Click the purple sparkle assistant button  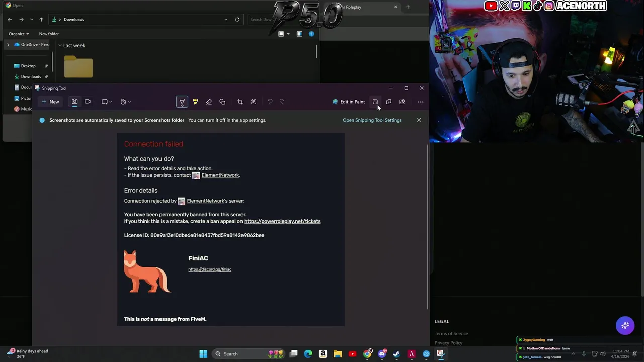click(x=625, y=326)
